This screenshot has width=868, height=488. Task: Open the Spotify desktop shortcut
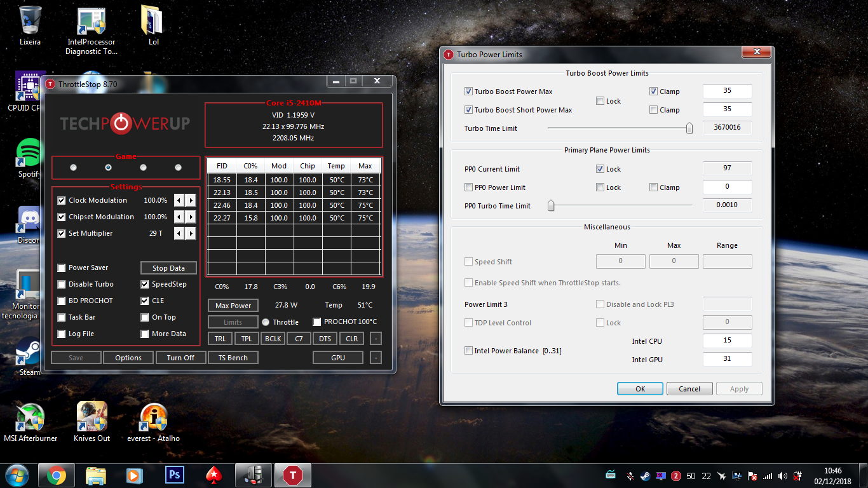[x=29, y=158]
